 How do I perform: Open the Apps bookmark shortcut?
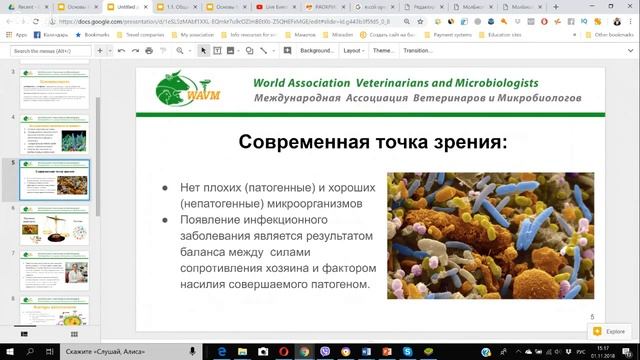(x=17, y=35)
